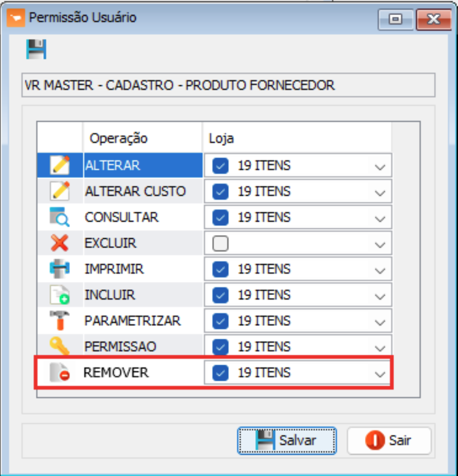
Task: Expand the PARAMETRIZAR Loja dropdown
Action: point(380,321)
